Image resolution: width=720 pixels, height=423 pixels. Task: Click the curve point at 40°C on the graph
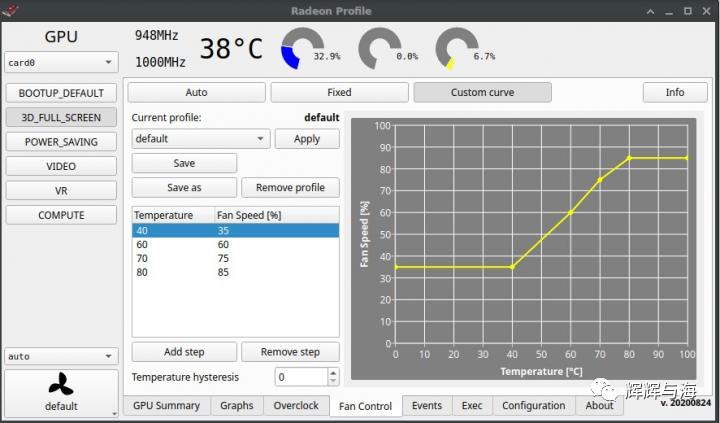point(512,267)
